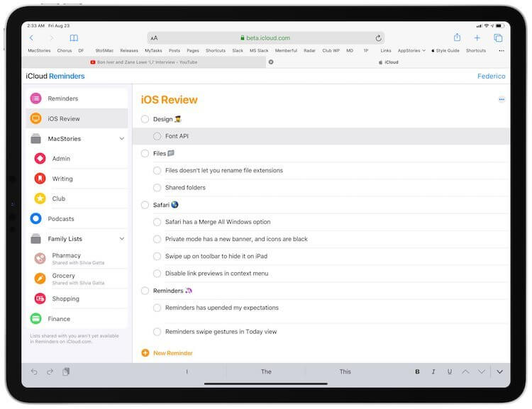Close the YouTube tab with X icon
This screenshot has width=532, height=409.
(271, 62)
